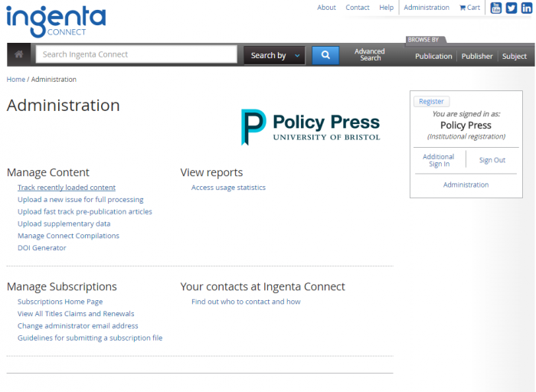This screenshot has width=536, height=392.
Task: Click the home icon in search bar
Action: pos(19,54)
